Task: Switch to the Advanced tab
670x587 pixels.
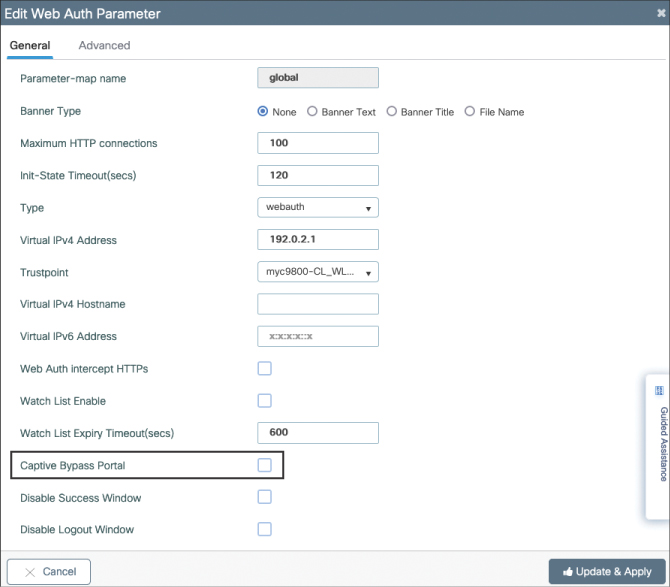Action: coord(104,45)
